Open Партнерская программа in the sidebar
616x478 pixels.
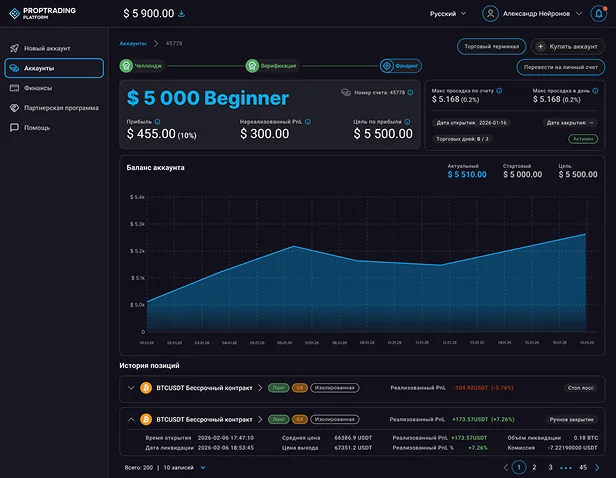54,108
